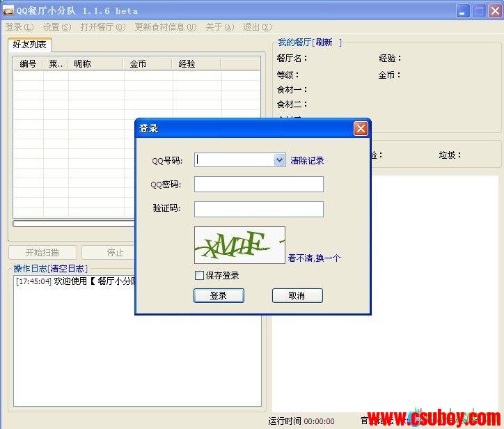Click the 清空日志 link
Image resolution: width=504 pixels, height=429 pixels.
tap(68, 269)
